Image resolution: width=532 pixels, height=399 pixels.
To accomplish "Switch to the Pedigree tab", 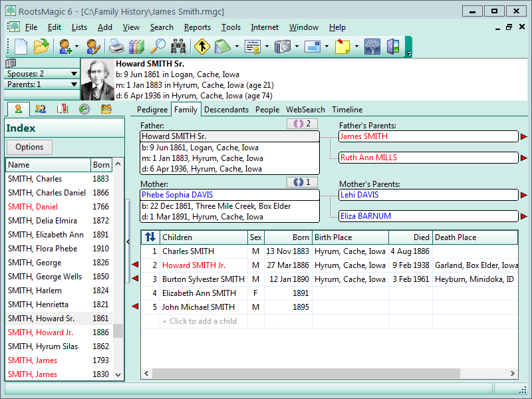I will pyautogui.click(x=152, y=110).
